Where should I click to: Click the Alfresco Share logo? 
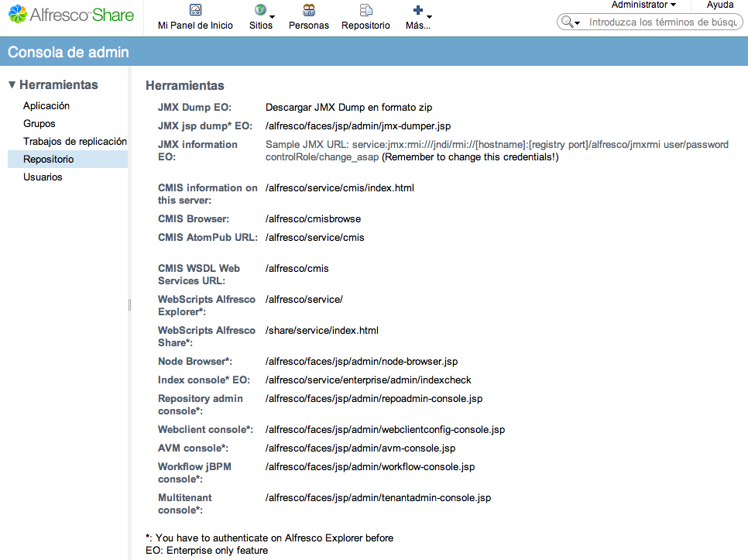point(71,15)
